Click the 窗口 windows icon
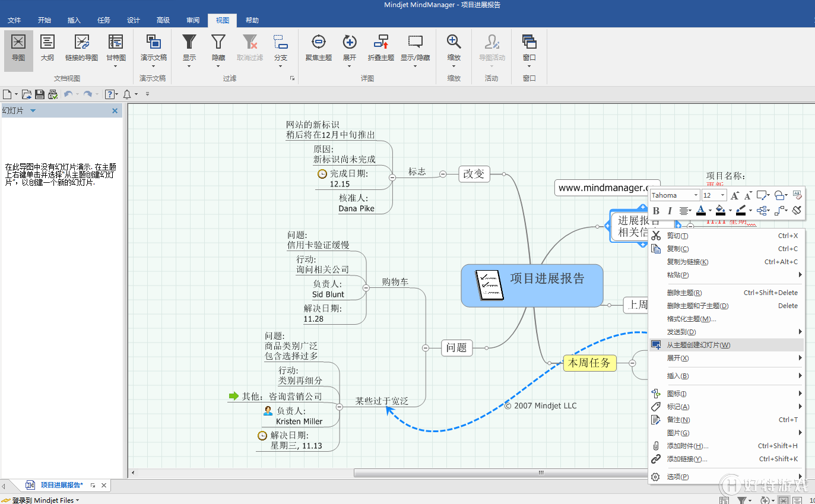This screenshot has height=504, width=815. [x=529, y=42]
